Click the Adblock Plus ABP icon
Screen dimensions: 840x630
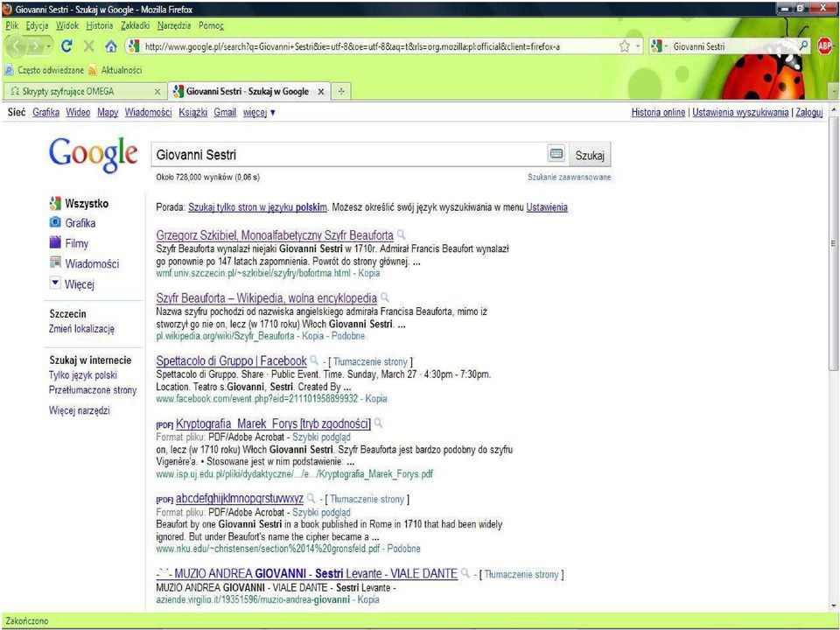tap(825, 46)
